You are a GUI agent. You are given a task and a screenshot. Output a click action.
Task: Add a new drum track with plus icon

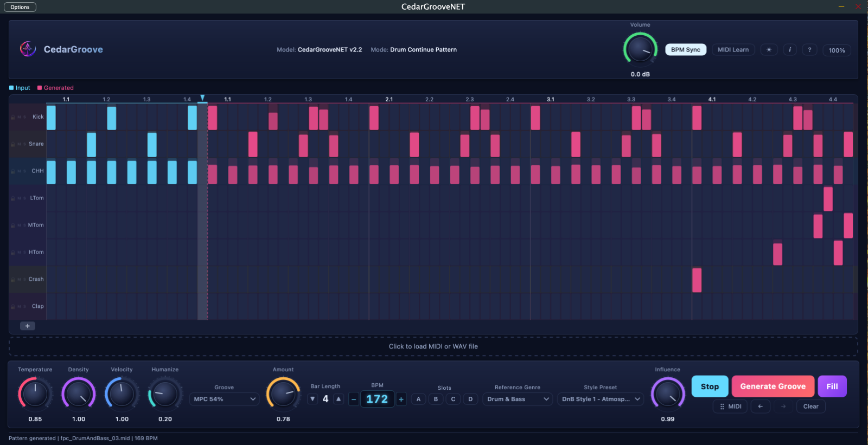coord(28,326)
